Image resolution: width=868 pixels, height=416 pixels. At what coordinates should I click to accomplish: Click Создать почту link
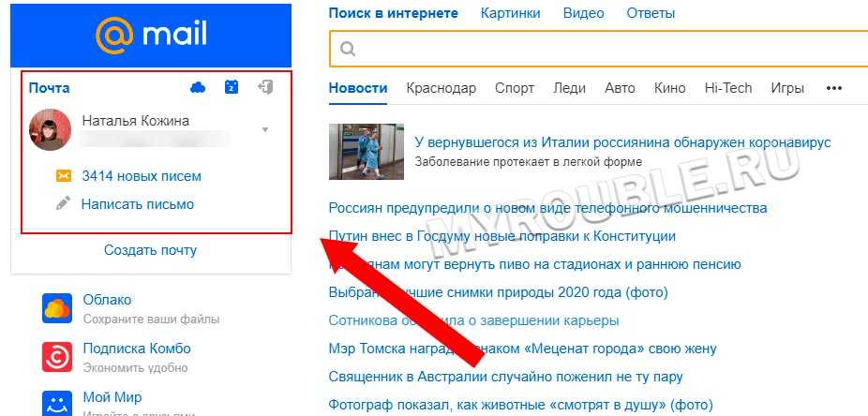[150, 250]
